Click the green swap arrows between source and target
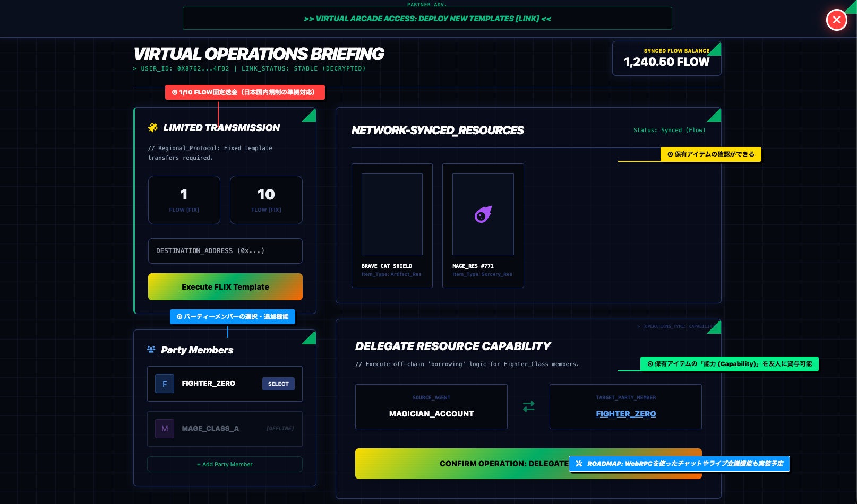The width and height of the screenshot is (857, 504). (x=528, y=406)
